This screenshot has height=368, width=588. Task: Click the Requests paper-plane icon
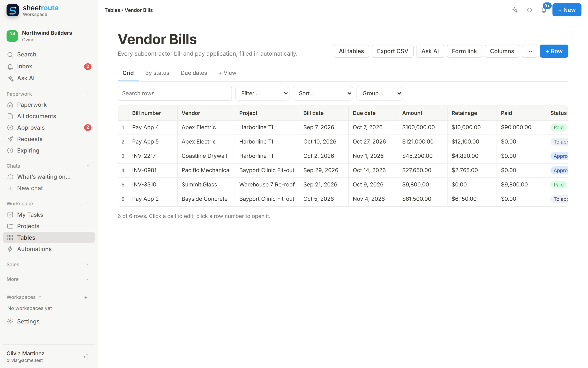click(x=10, y=139)
